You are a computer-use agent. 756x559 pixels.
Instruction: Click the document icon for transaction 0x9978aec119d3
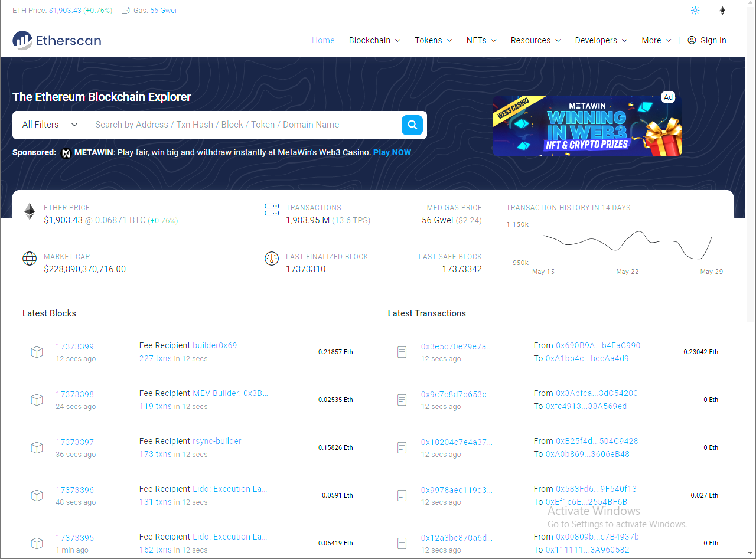click(x=402, y=495)
